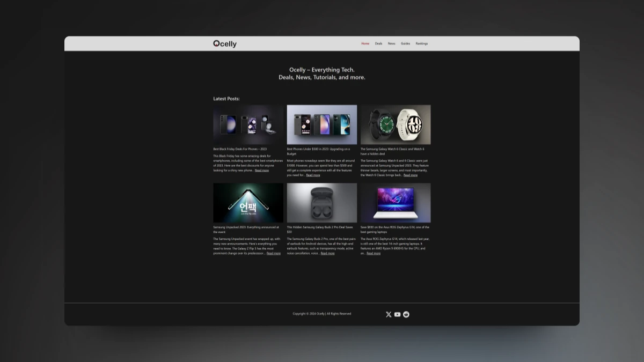Read more about Best Phones Under $500

(313, 175)
